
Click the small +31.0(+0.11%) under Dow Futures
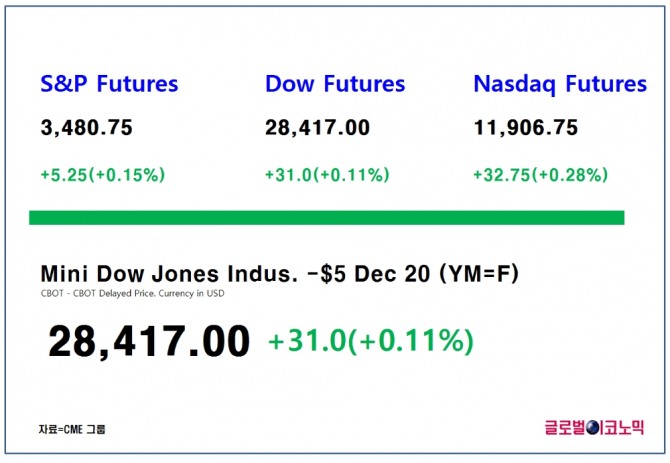pyautogui.click(x=327, y=175)
